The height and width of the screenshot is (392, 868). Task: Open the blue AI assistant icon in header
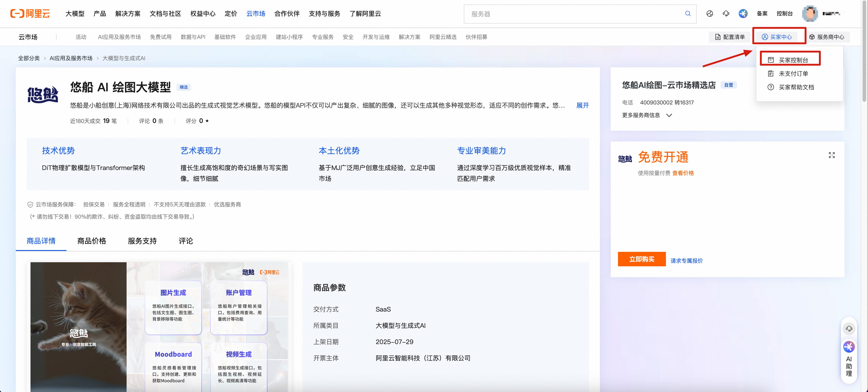tap(743, 14)
